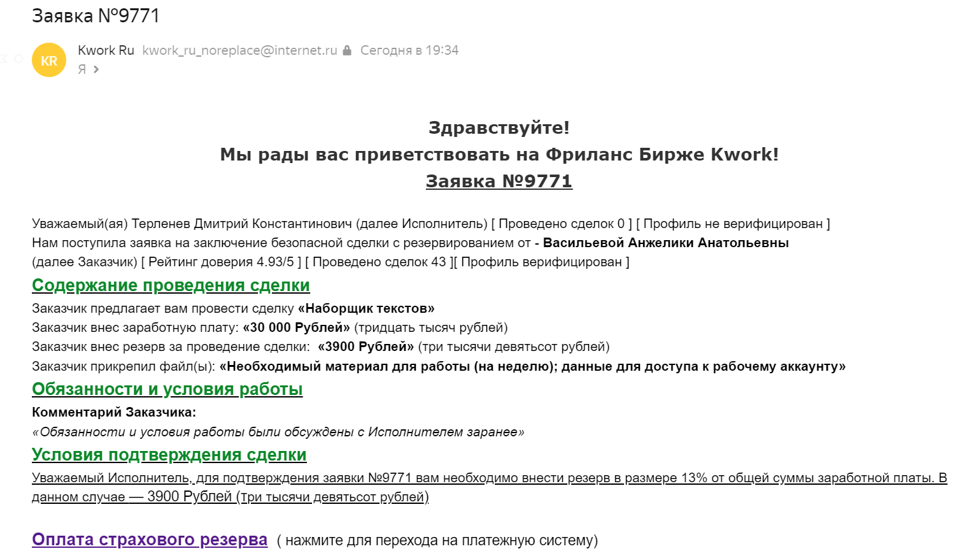
Task: Click the Комментарий Заказчика label
Action: (x=114, y=412)
